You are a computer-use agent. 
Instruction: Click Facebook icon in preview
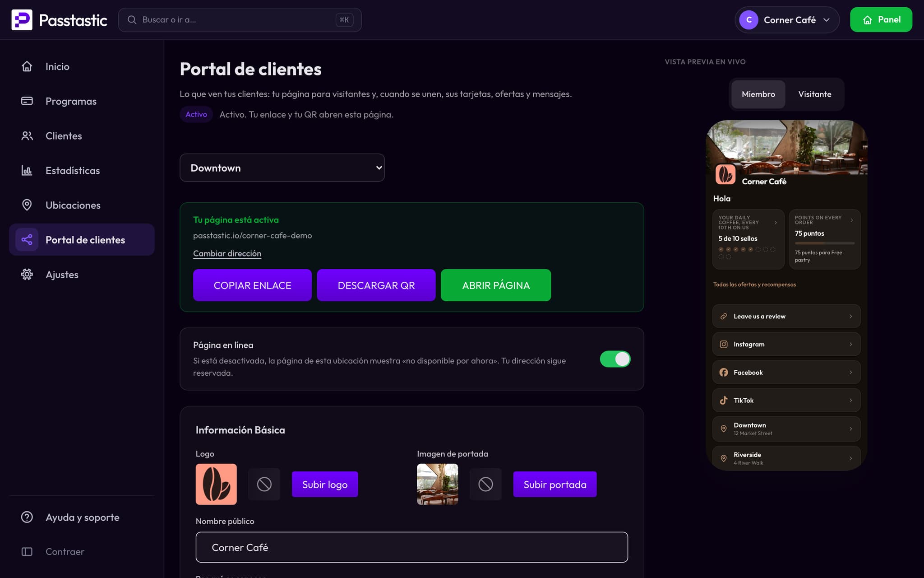pos(724,373)
